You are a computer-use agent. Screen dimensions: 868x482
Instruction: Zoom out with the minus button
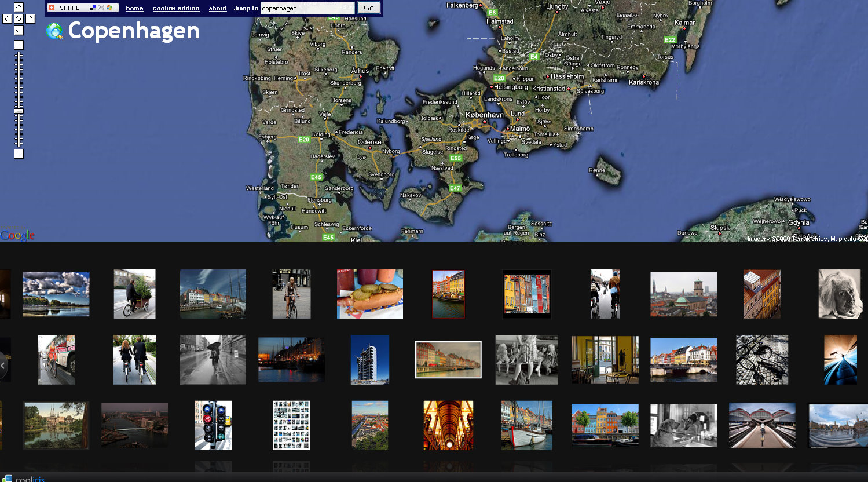(19, 154)
